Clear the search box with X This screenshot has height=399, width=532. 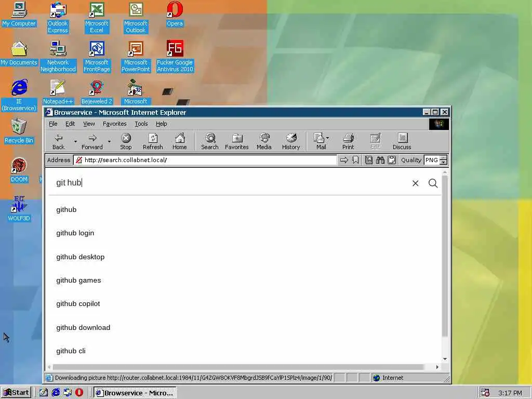pos(415,183)
